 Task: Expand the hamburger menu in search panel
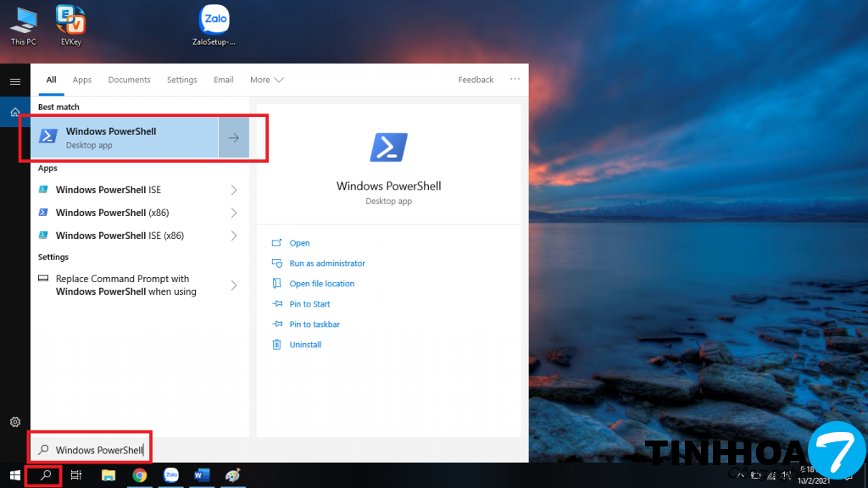pyautogui.click(x=14, y=81)
